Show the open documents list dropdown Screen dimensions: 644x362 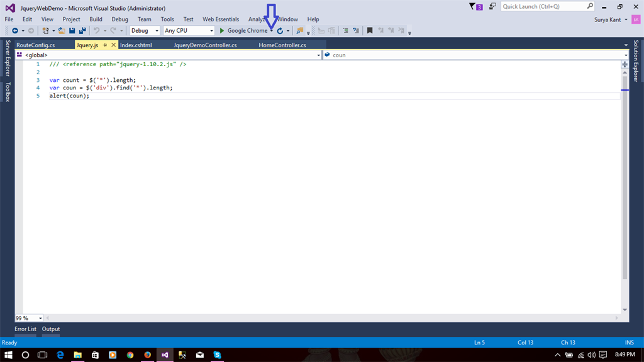626,45
